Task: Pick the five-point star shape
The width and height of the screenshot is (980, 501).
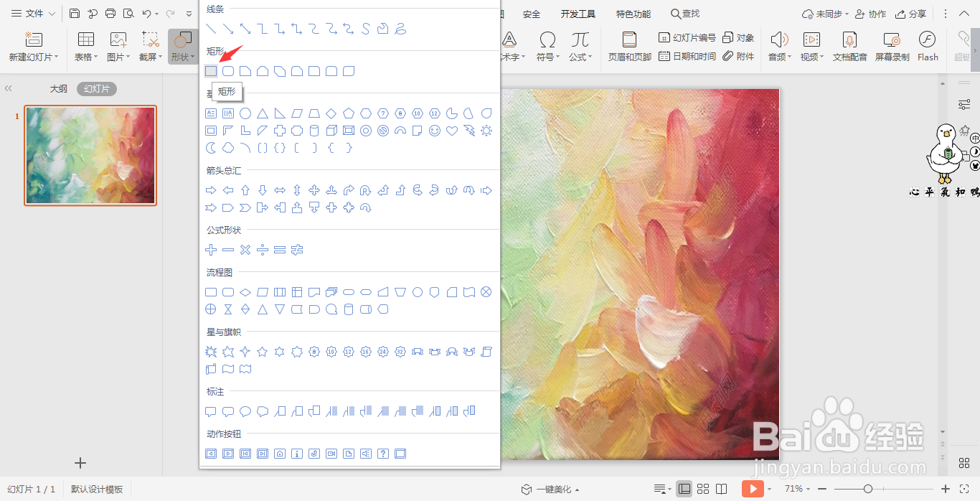Action: [263, 352]
